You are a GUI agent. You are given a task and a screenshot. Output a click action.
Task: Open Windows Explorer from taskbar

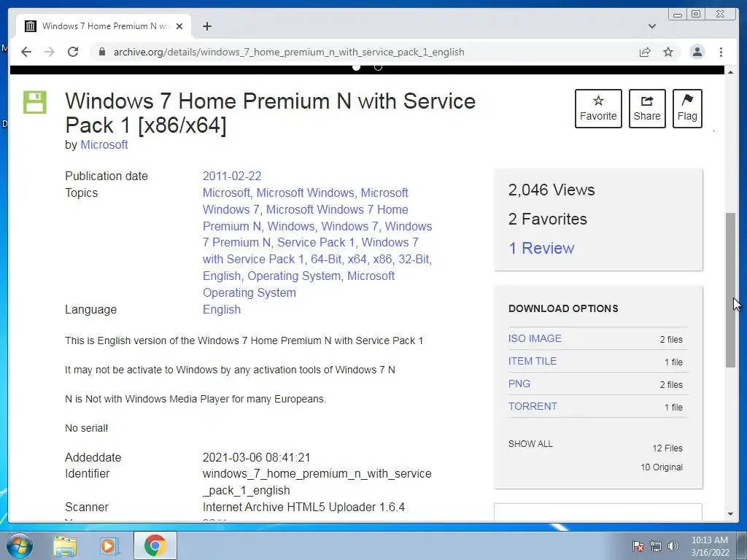(x=65, y=545)
